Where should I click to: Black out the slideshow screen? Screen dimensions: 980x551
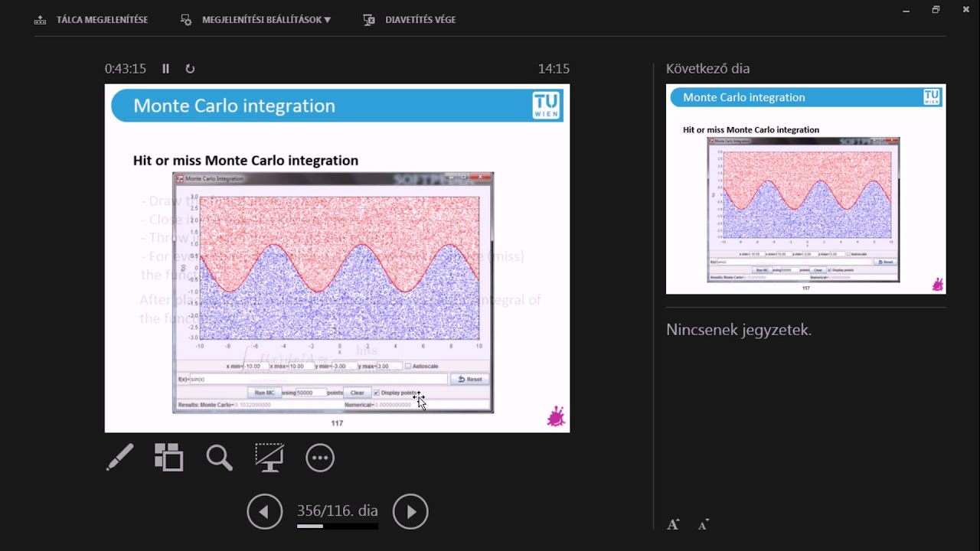(x=269, y=458)
